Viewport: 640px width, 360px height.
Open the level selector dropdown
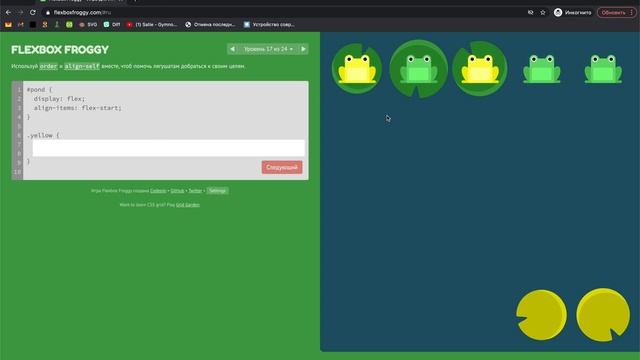tap(268, 49)
